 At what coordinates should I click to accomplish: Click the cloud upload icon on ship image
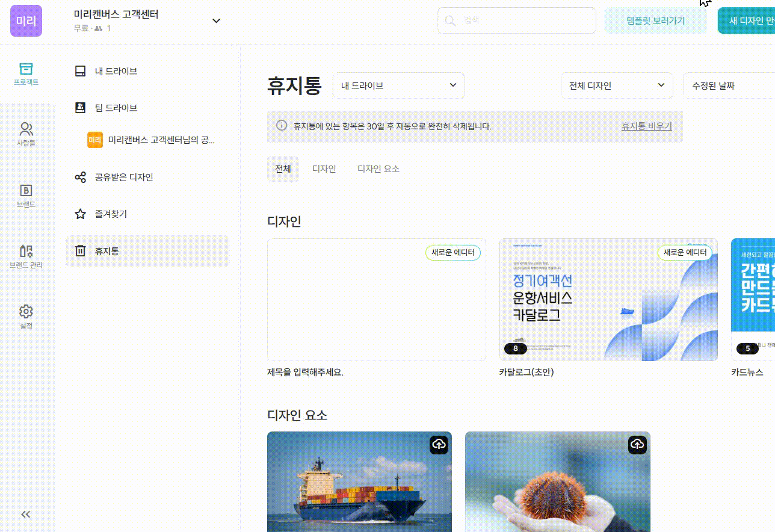[439, 445]
